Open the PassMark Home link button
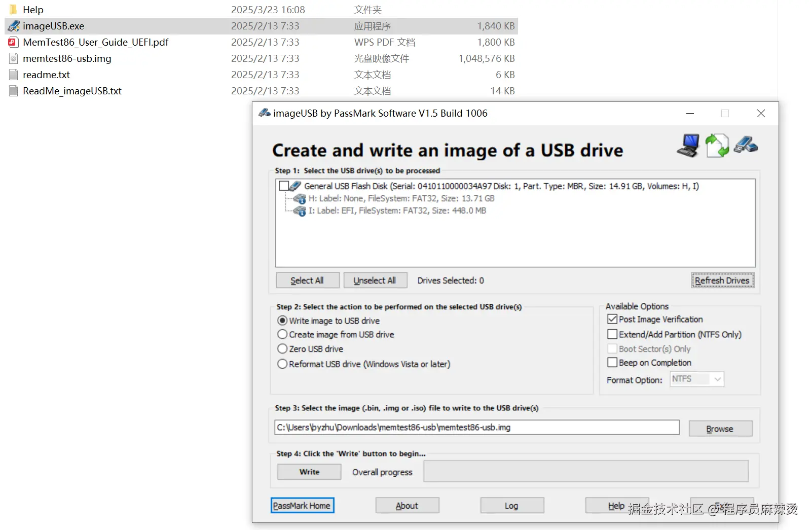 tap(302, 506)
